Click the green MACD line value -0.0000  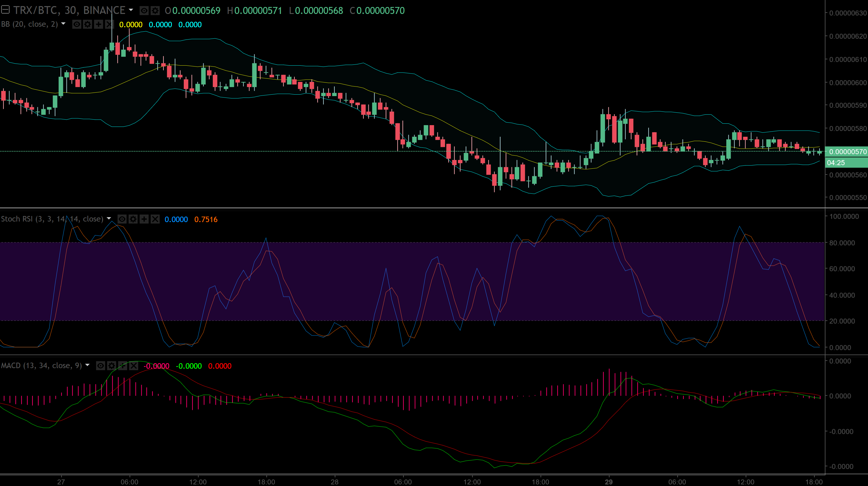tap(189, 366)
